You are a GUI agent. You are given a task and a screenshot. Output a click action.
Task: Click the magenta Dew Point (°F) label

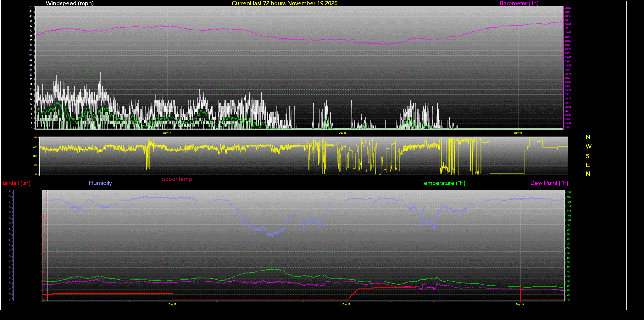point(549,183)
